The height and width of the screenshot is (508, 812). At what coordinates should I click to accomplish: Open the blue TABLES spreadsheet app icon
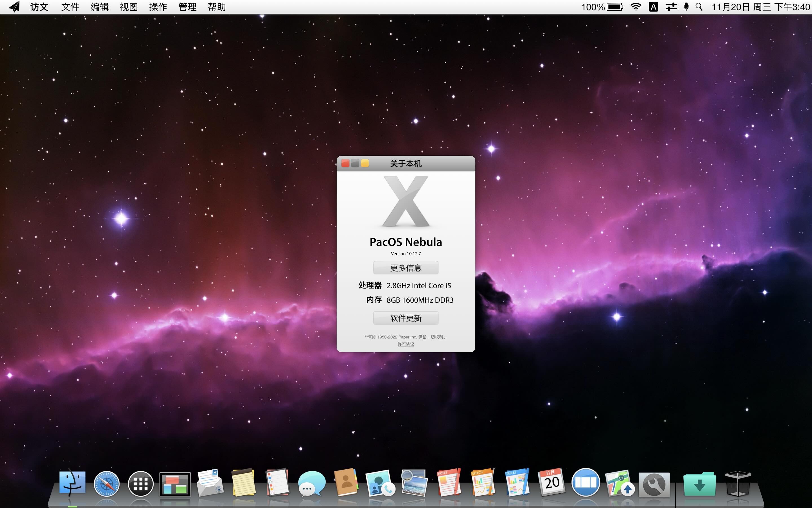[517, 482]
